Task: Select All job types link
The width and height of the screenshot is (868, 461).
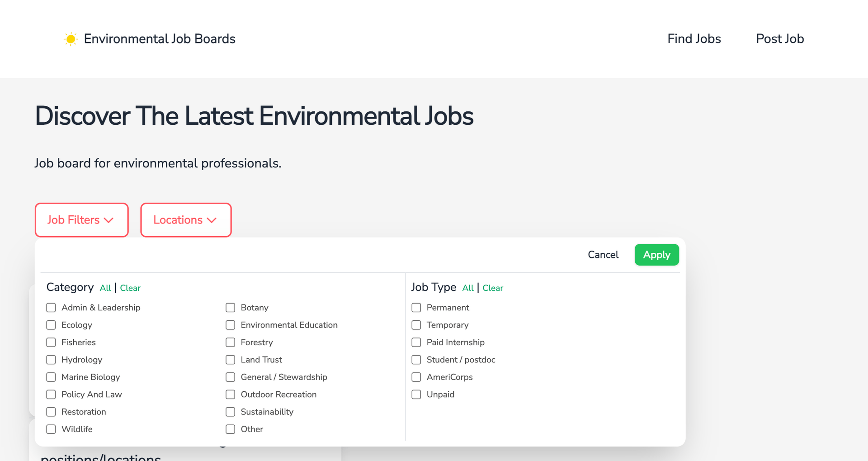Action: pyautogui.click(x=468, y=288)
